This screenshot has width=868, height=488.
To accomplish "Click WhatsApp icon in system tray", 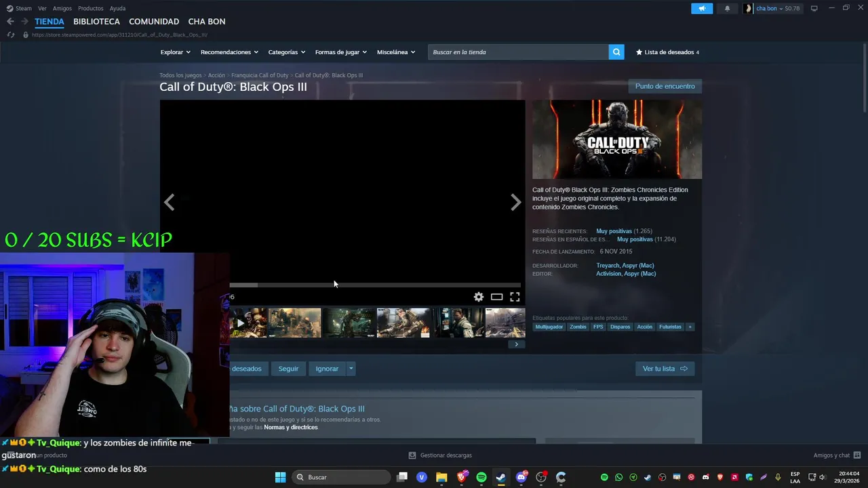I will click(x=618, y=477).
